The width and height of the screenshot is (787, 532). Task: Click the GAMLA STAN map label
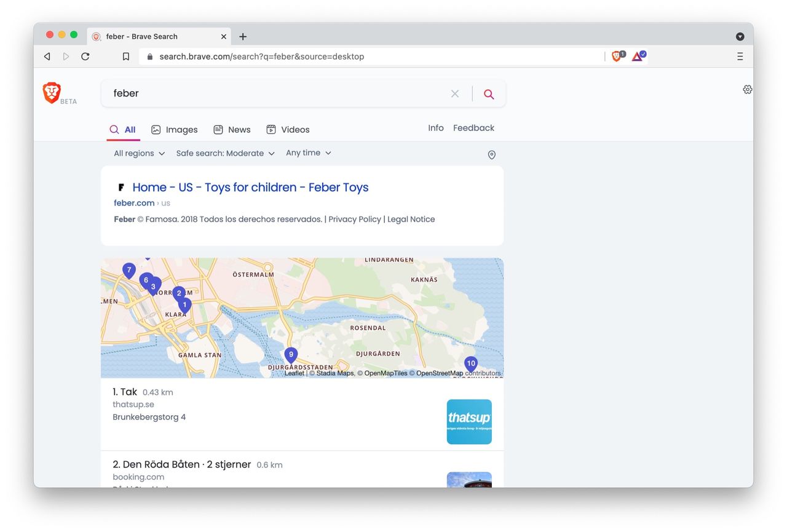click(200, 355)
